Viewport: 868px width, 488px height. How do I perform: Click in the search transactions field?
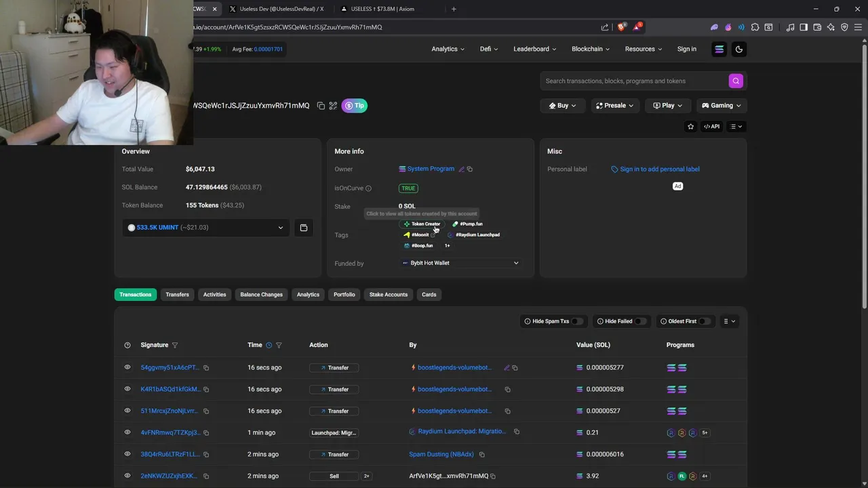(635, 81)
